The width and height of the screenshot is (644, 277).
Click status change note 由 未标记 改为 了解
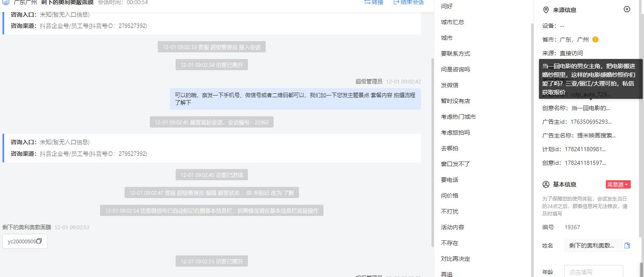(212, 193)
